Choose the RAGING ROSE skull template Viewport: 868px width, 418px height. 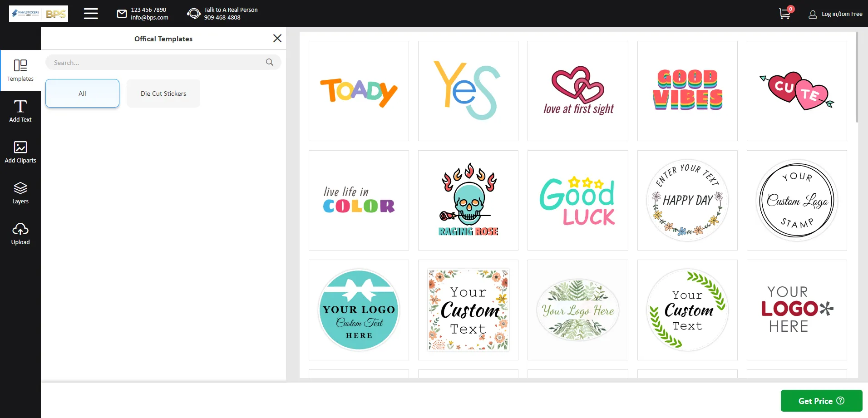(468, 200)
